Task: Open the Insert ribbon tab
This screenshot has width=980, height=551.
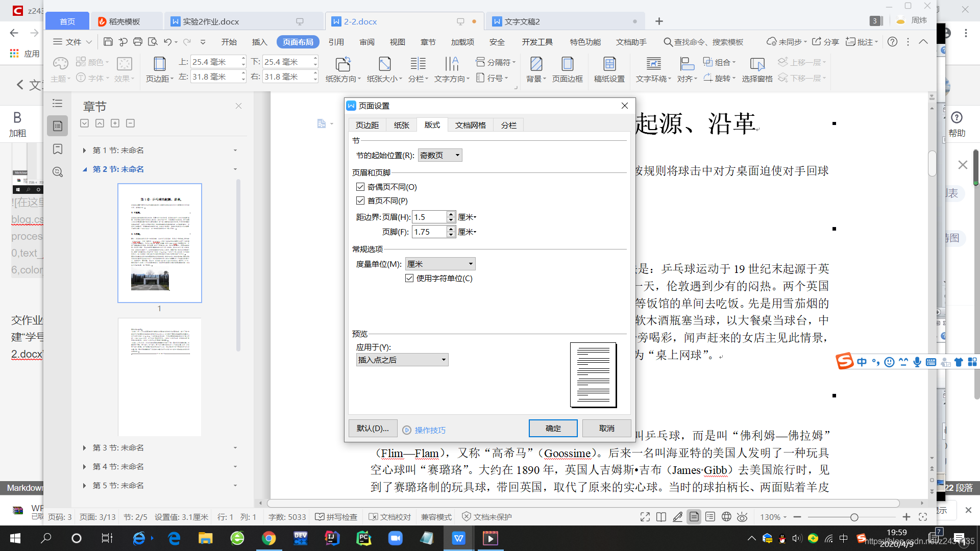Action: click(x=259, y=42)
